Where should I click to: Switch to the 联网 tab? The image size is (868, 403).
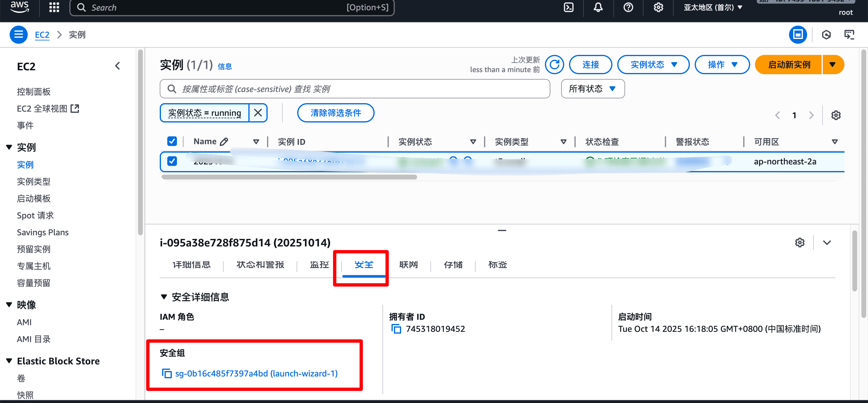click(x=408, y=265)
